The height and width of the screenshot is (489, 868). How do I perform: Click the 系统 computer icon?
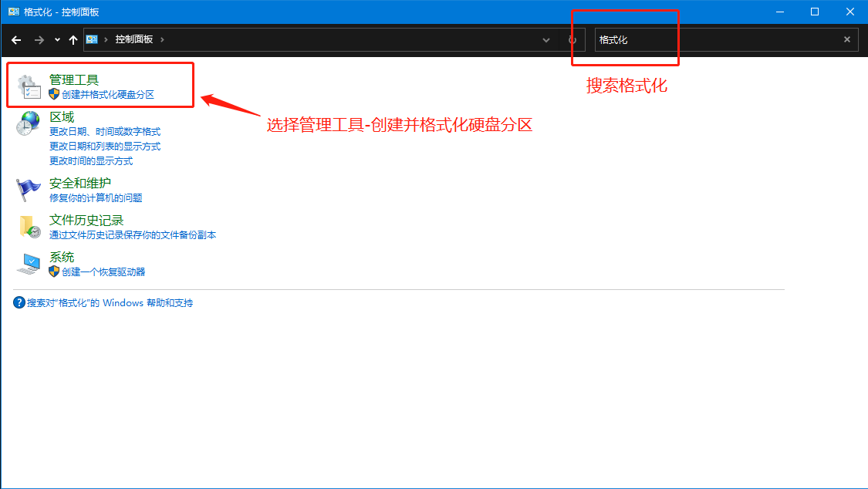pyautogui.click(x=28, y=262)
